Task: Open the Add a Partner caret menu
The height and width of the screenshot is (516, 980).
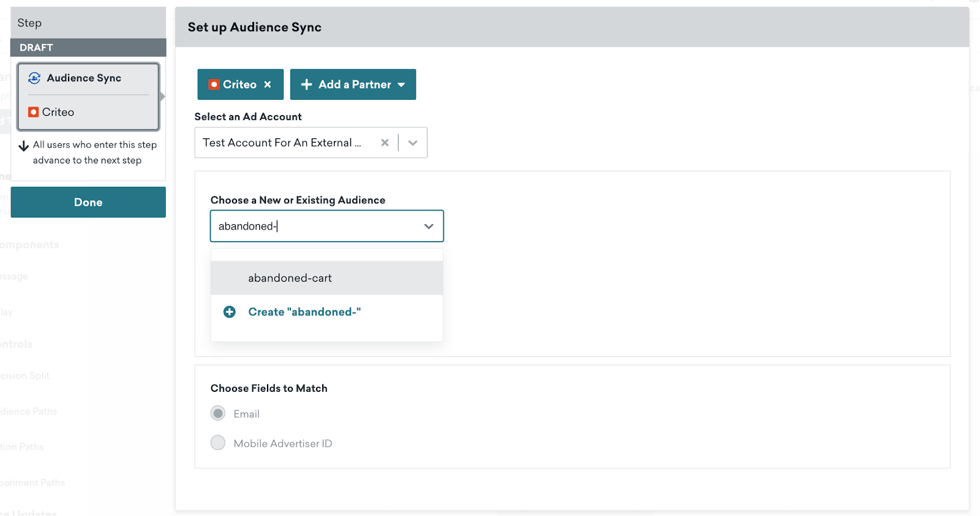Action: pyautogui.click(x=401, y=85)
